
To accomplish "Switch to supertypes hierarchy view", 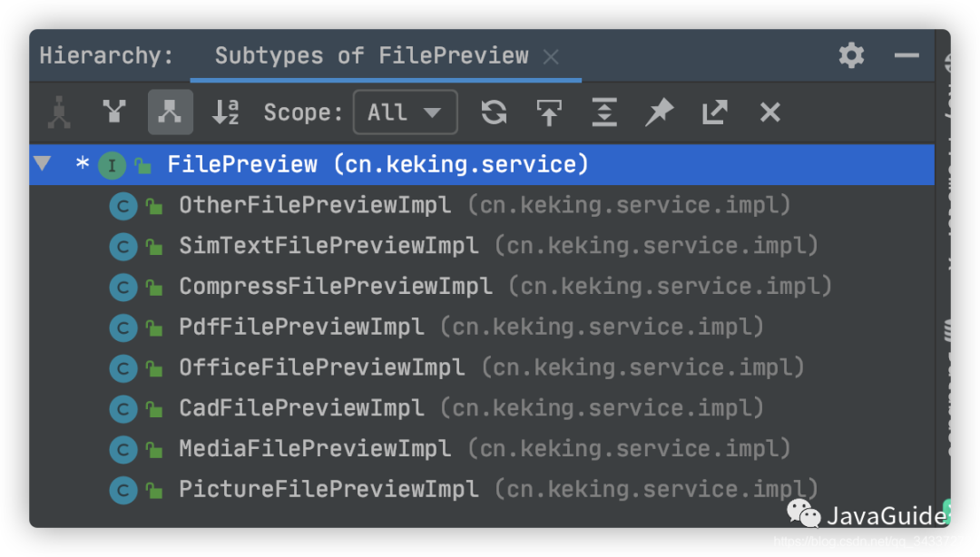I will 114,112.
